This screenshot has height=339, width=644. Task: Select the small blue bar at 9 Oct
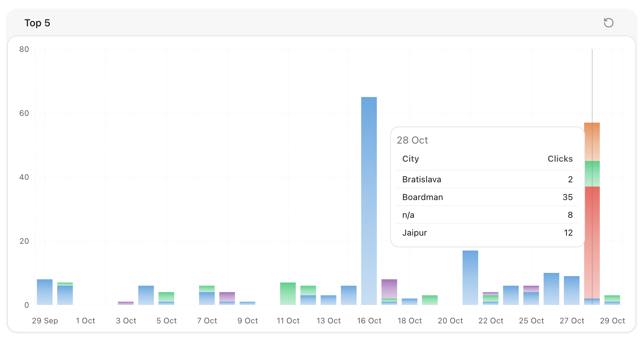[247, 303]
